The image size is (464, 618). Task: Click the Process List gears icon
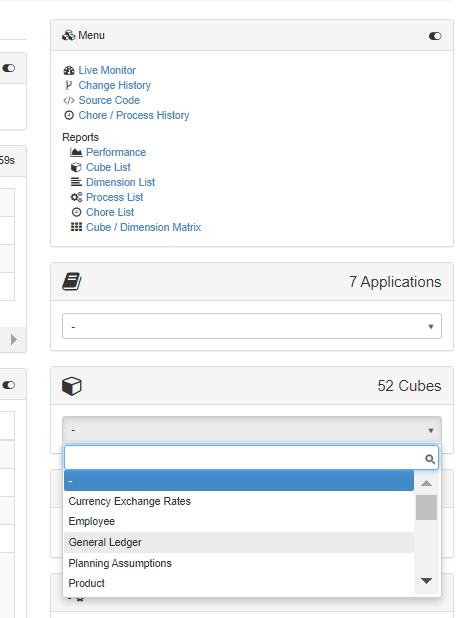coord(76,197)
